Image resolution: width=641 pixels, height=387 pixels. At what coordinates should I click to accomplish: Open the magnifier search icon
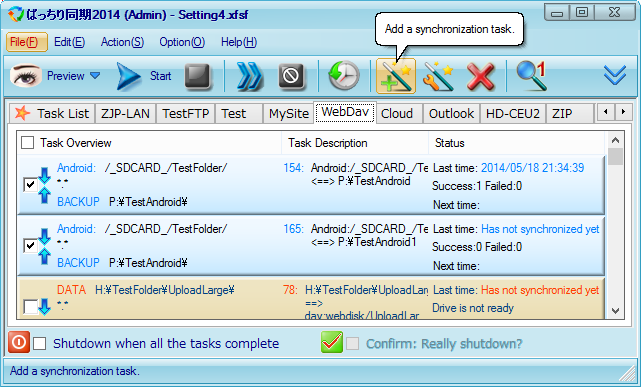[531, 76]
